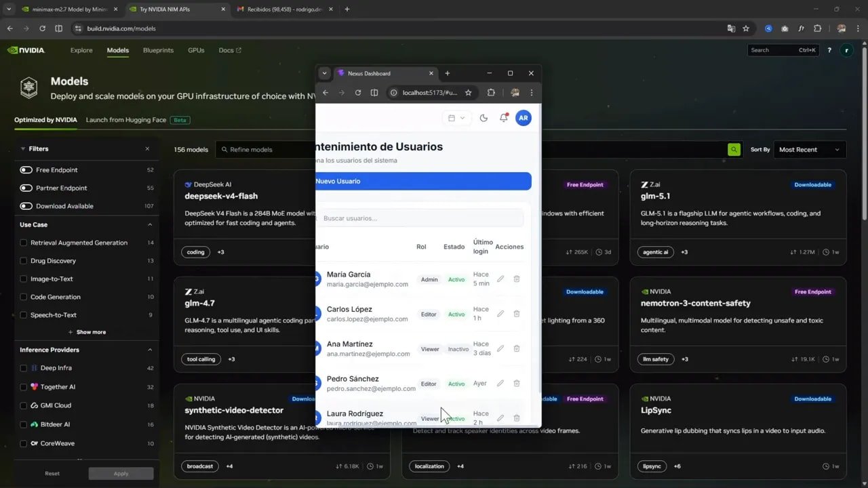Check Speech-to-Text use case
The height and width of the screenshot is (488, 868).
click(x=24, y=315)
